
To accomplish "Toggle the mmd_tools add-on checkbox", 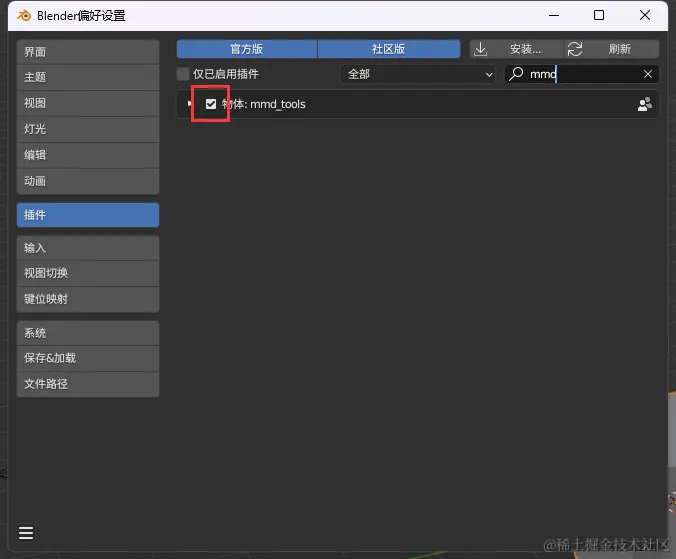I will (x=211, y=104).
